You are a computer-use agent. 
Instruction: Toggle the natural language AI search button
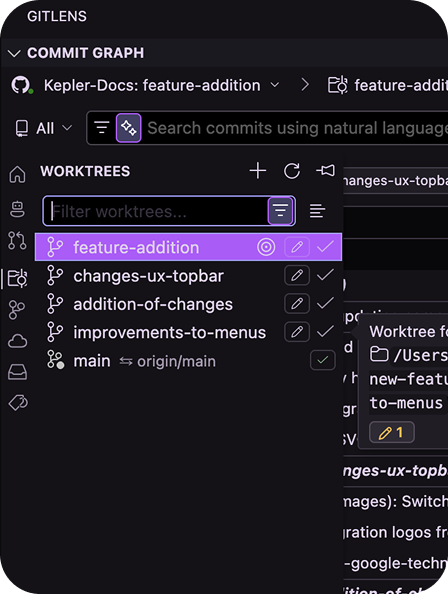[x=128, y=128]
